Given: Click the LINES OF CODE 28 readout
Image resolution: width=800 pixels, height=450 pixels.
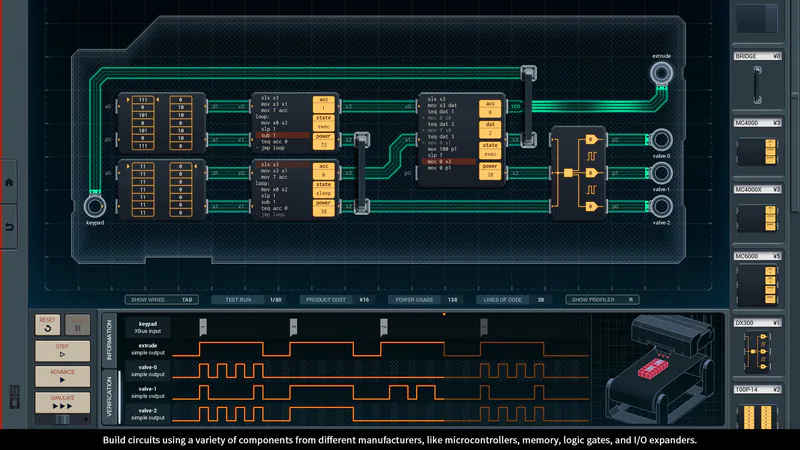Looking at the screenshot, I should tap(514, 299).
